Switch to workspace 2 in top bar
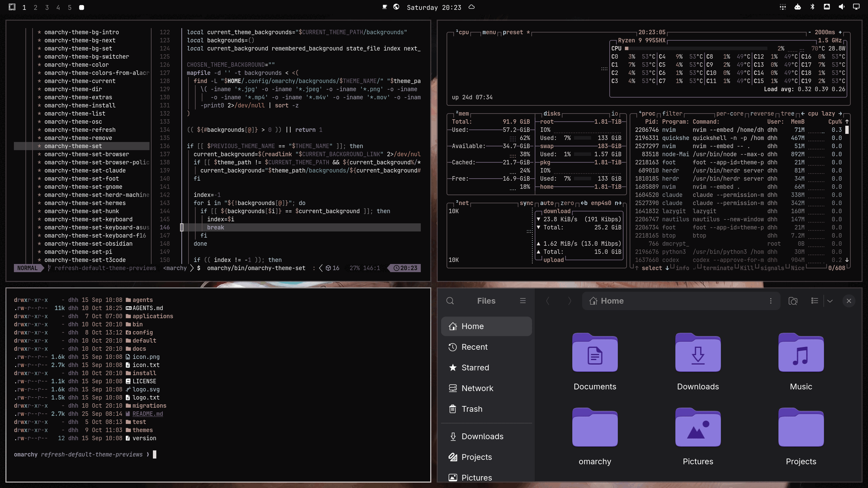This screenshot has width=868, height=488. coord(35,7)
